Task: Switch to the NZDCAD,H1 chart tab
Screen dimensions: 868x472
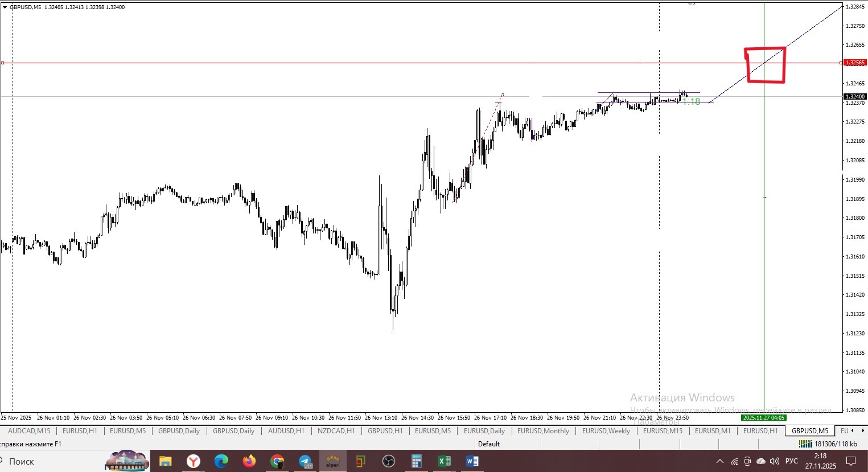Action: (336, 431)
